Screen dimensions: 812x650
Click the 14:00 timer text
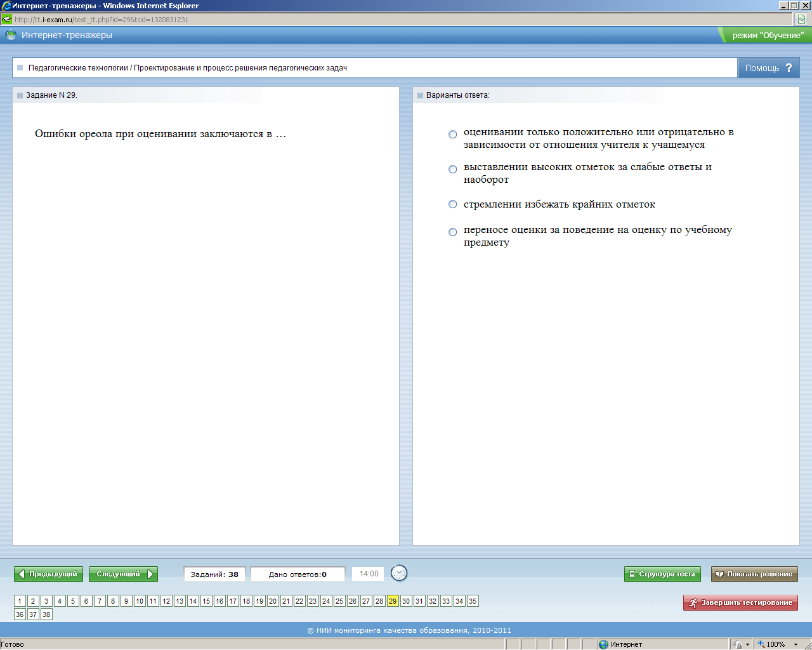coord(369,574)
